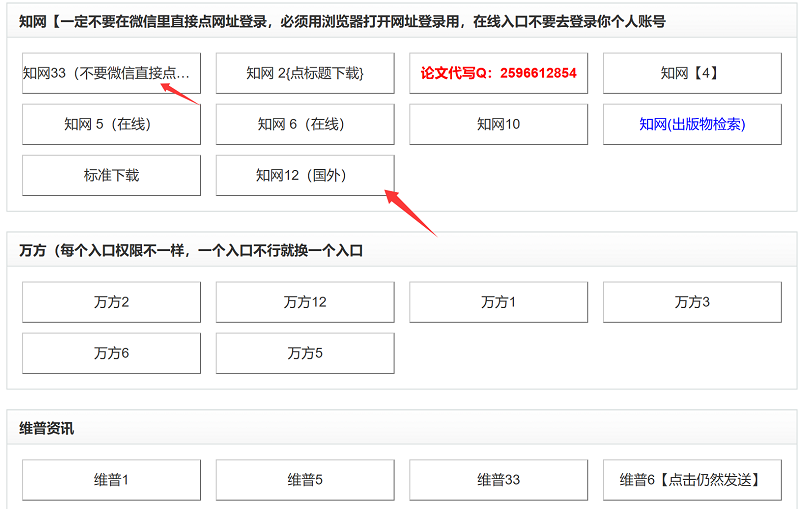Click the 知网 2{点标题下载} button

point(305,73)
